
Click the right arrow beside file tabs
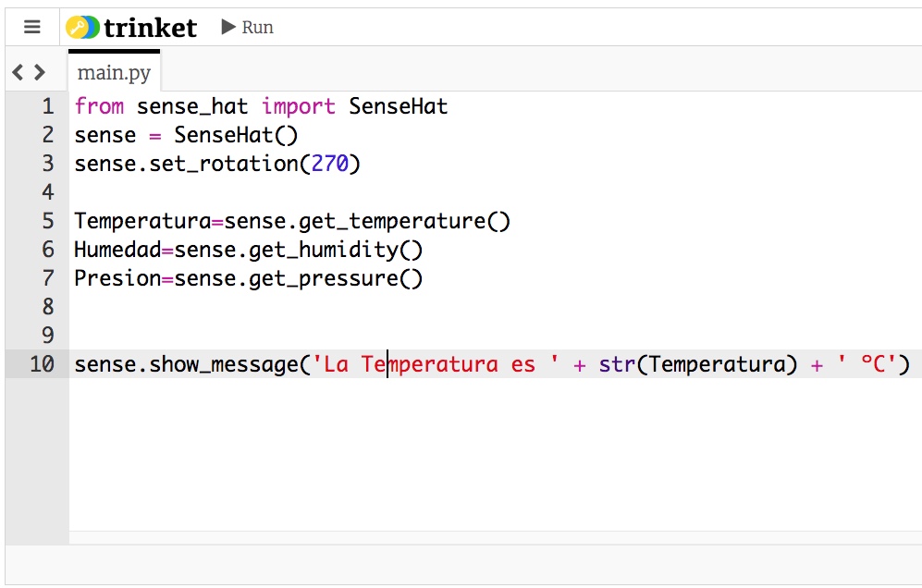click(39, 72)
